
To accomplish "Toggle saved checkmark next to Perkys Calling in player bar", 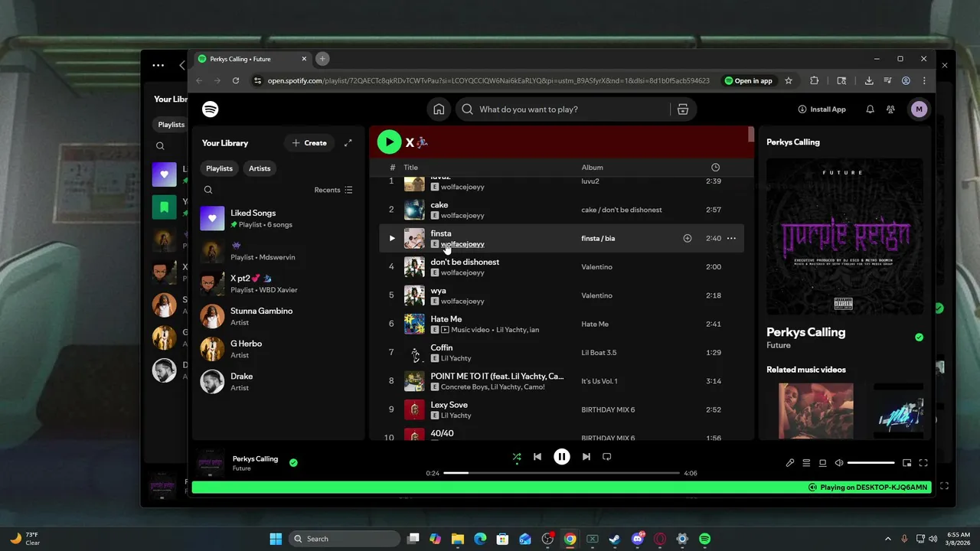I will click(x=293, y=462).
